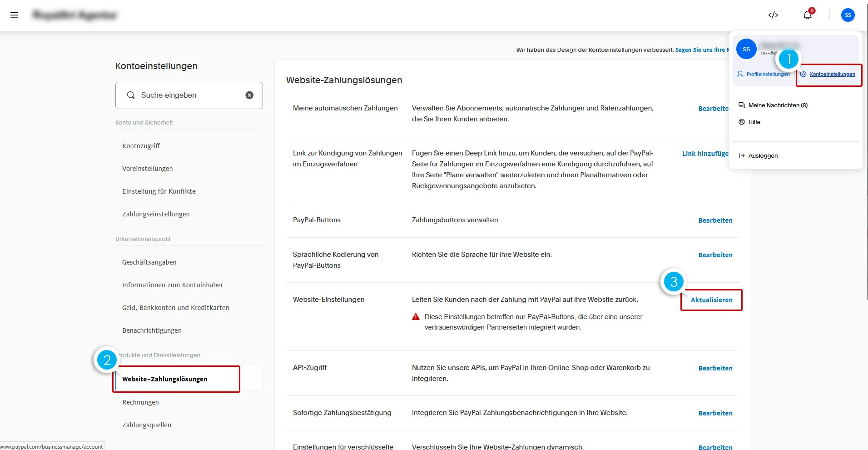This screenshot has width=868, height=450.
Task: Select Hilfe in profile menu
Action: (754, 122)
